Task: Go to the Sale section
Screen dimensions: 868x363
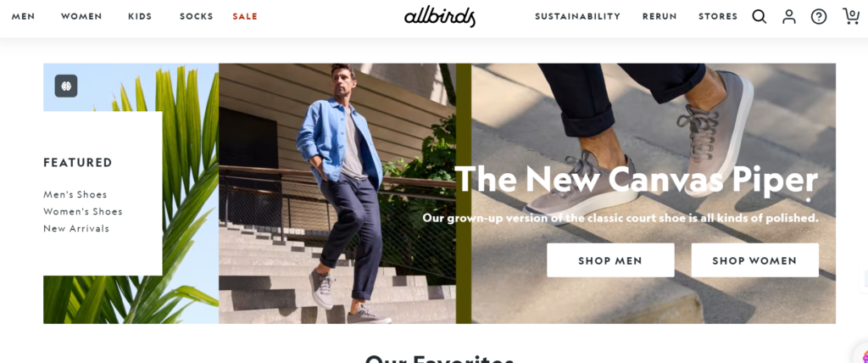Action: click(245, 17)
